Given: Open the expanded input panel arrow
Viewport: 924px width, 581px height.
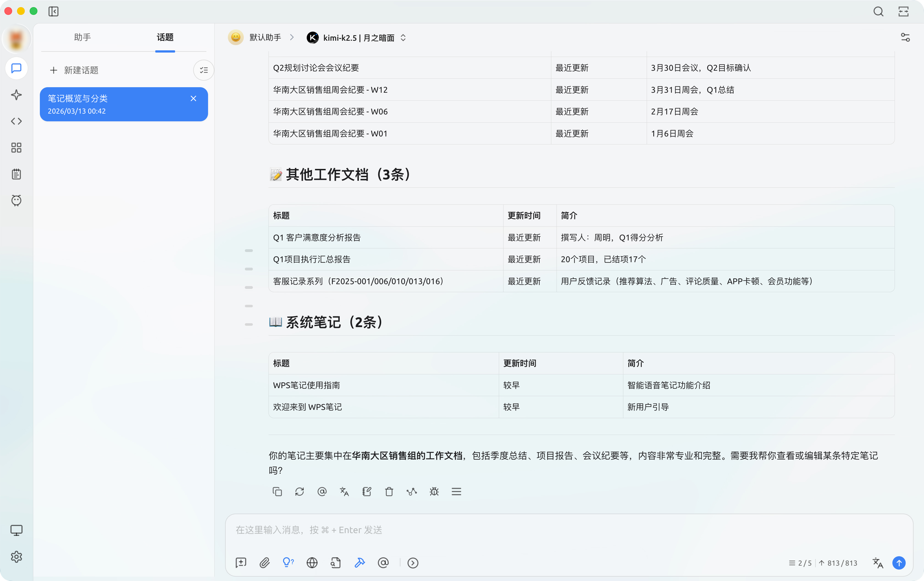Looking at the screenshot, I should coord(413,563).
